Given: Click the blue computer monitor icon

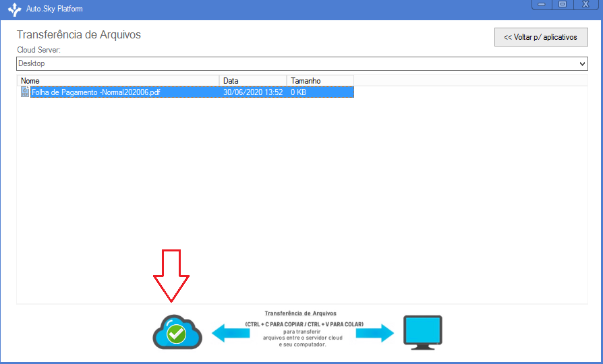Looking at the screenshot, I should [423, 332].
